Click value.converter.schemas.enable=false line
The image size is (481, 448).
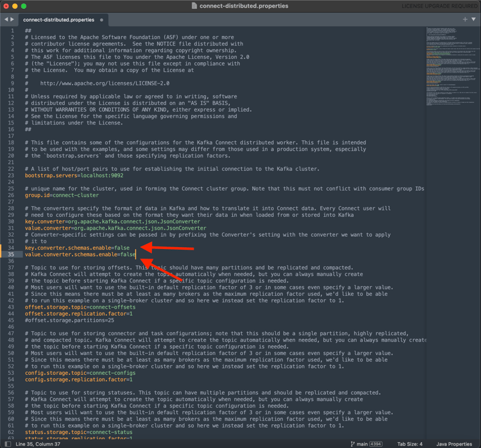point(80,254)
